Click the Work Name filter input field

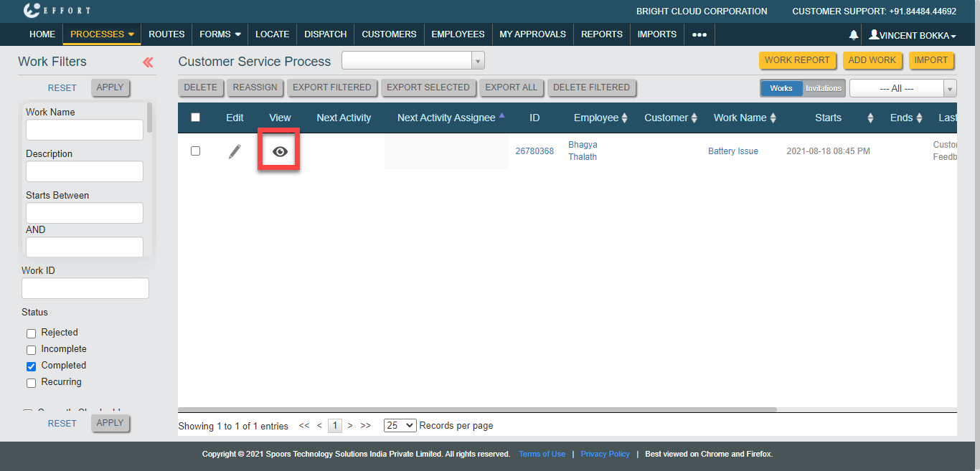(85, 130)
